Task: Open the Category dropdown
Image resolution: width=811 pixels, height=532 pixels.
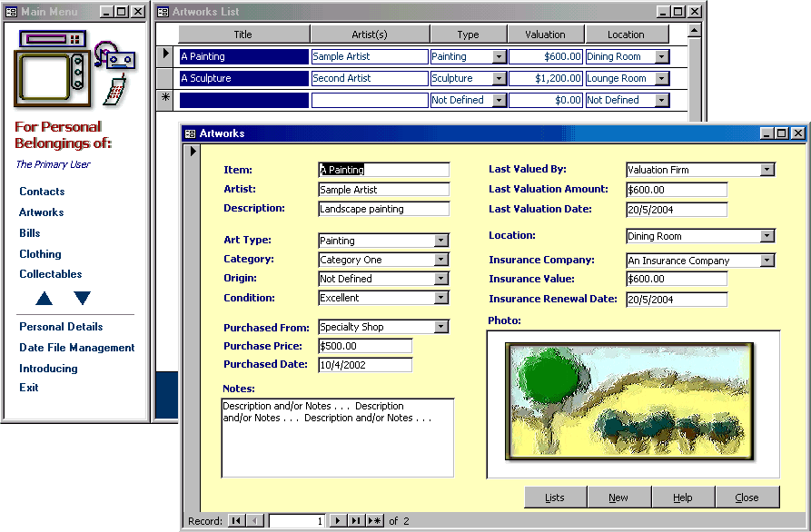Action: (x=440, y=260)
